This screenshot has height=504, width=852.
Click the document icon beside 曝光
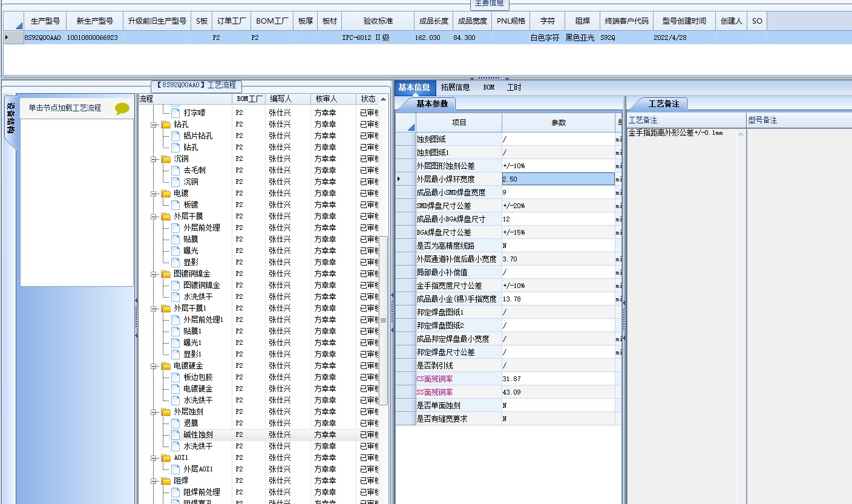tap(175, 251)
